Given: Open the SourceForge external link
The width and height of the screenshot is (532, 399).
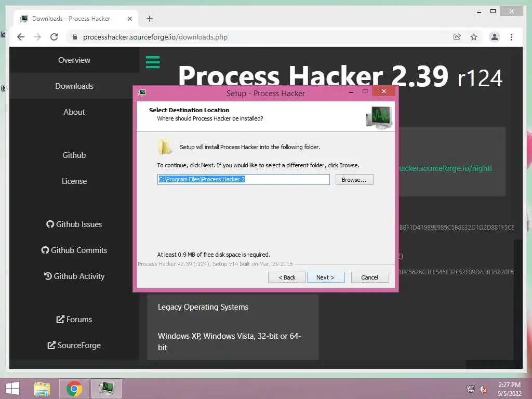Looking at the screenshot, I should coord(74,345).
